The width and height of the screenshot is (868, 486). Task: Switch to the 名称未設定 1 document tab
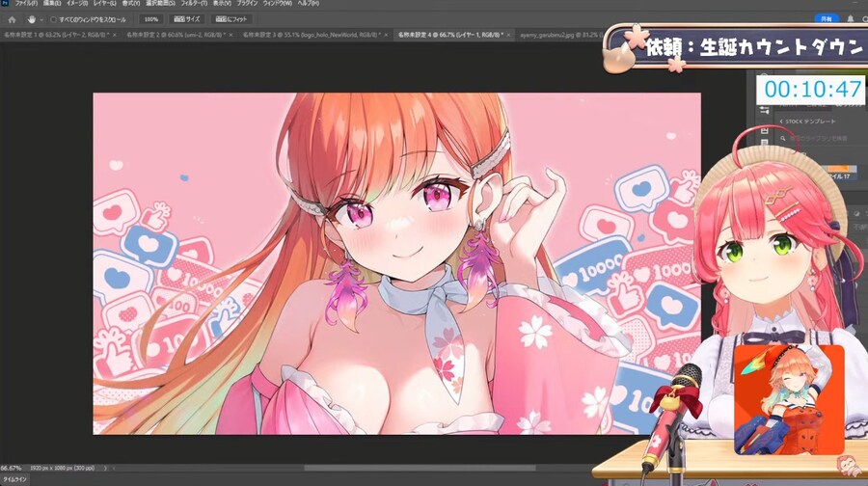(57, 35)
